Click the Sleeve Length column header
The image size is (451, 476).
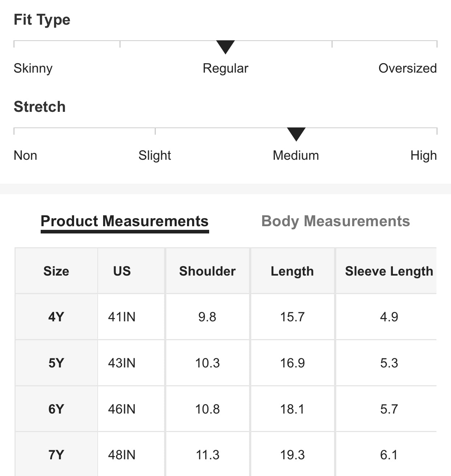tap(389, 271)
